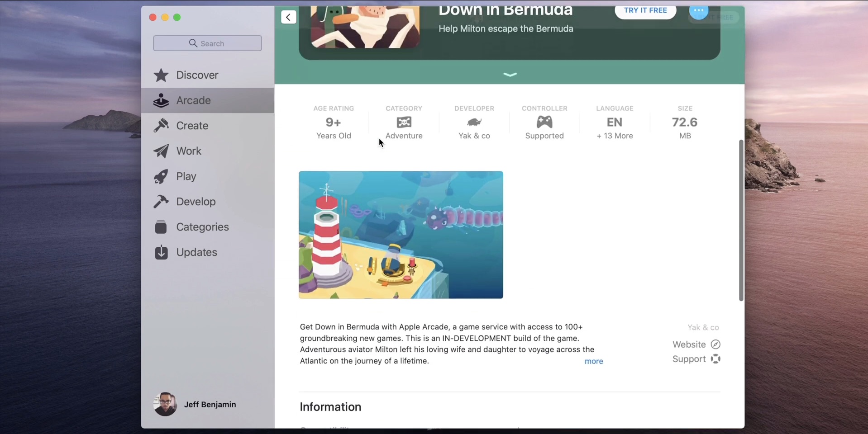The width and height of the screenshot is (868, 434).
Task: Click the '9+' age rating value
Action: coord(334,123)
